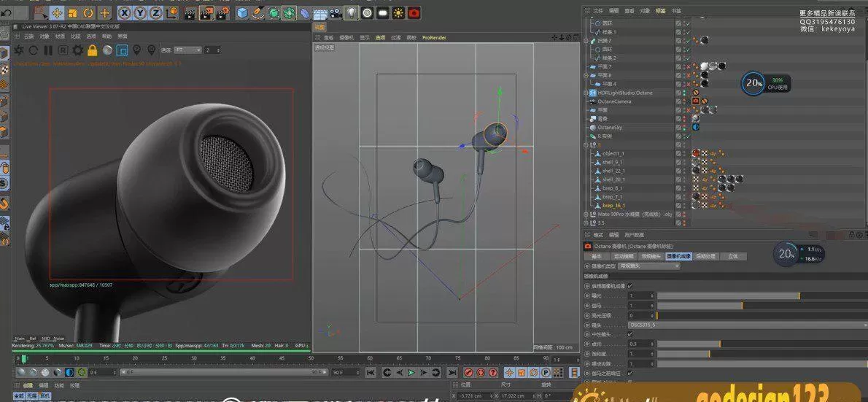Click the light bulb Light object icon

click(x=351, y=13)
